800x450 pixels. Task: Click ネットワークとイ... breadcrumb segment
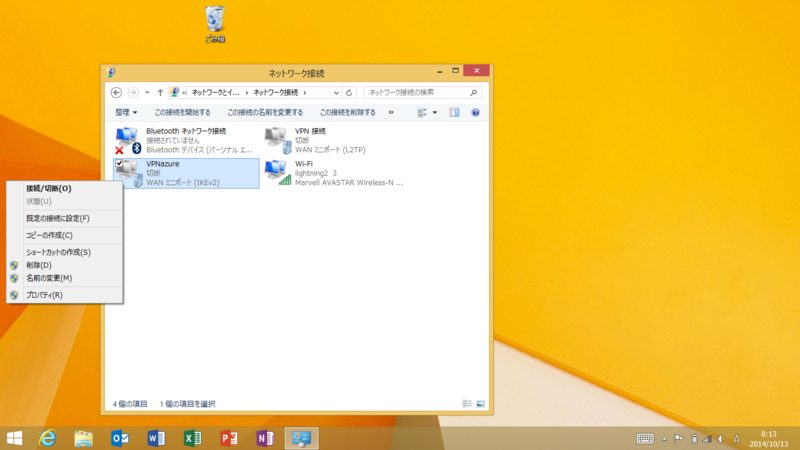pos(215,92)
